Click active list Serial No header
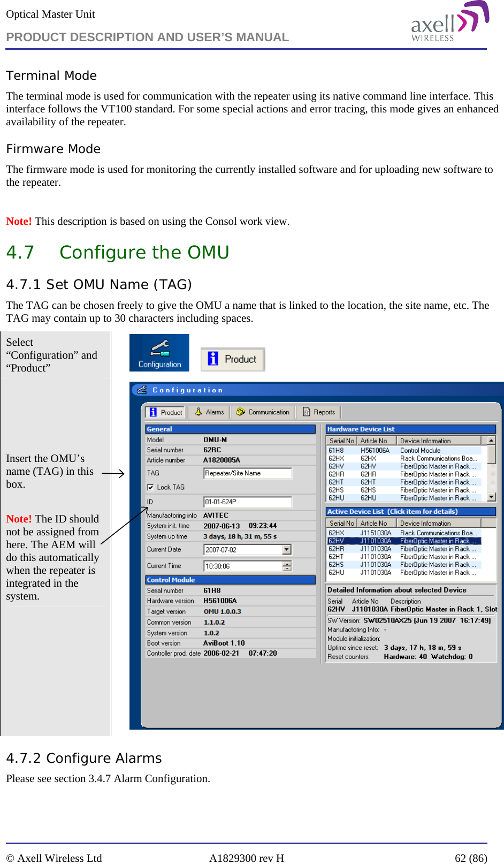 click(x=341, y=524)
